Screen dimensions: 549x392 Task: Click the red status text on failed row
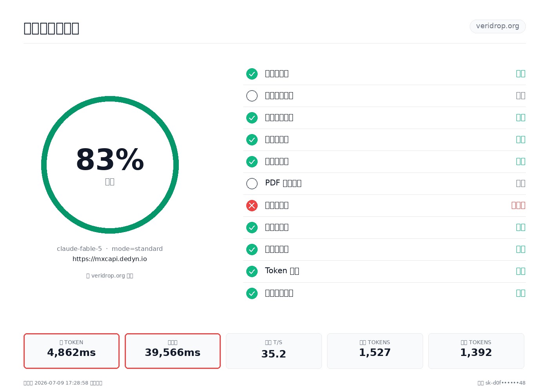(x=518, y=205)
